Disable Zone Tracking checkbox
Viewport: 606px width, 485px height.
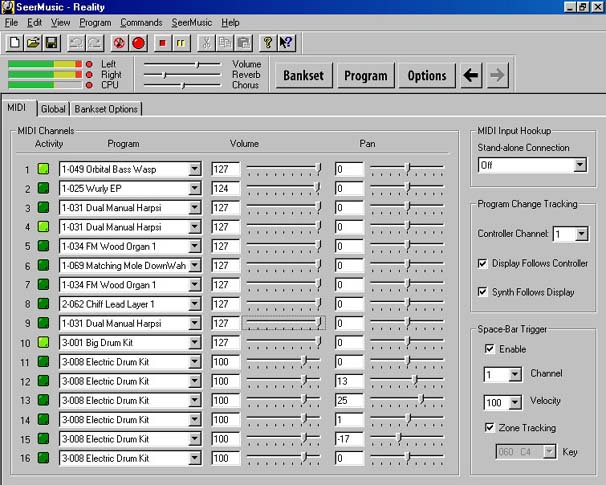coord(489,427)
